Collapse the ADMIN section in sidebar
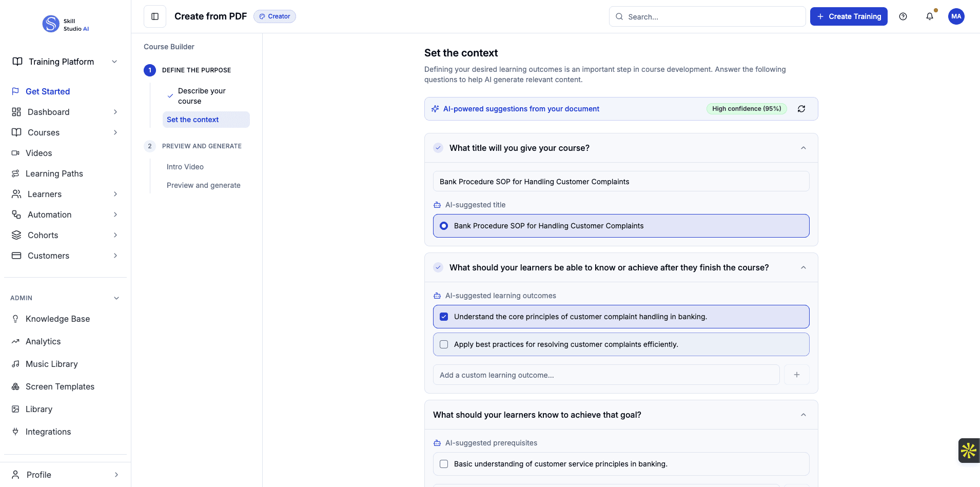 [x=116, y=298]
